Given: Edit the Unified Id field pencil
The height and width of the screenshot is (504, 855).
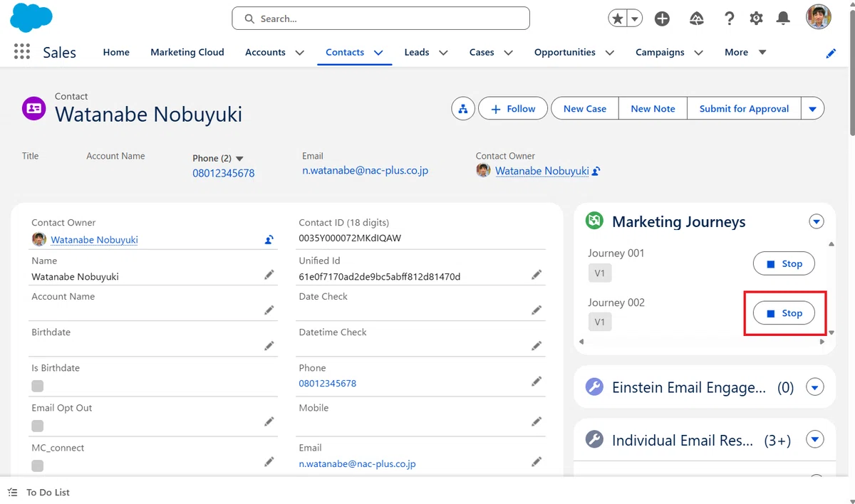Looking at the screenshot, I should pyautogui.click(x=537, y=275).
